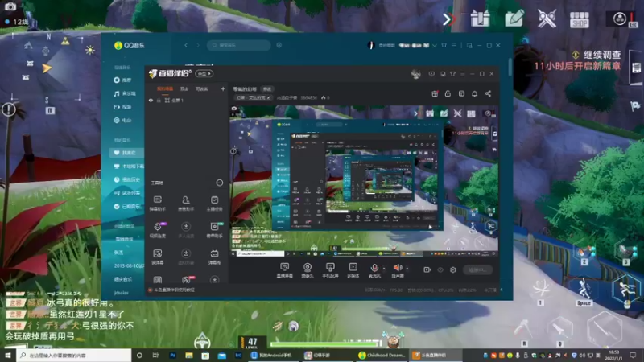Open Live Companion settings gear
The image size is (644, 362).
tap(453, 269)
